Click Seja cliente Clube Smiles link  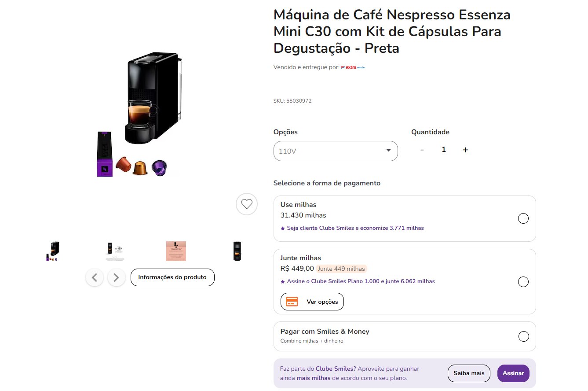tap(352, 228)
